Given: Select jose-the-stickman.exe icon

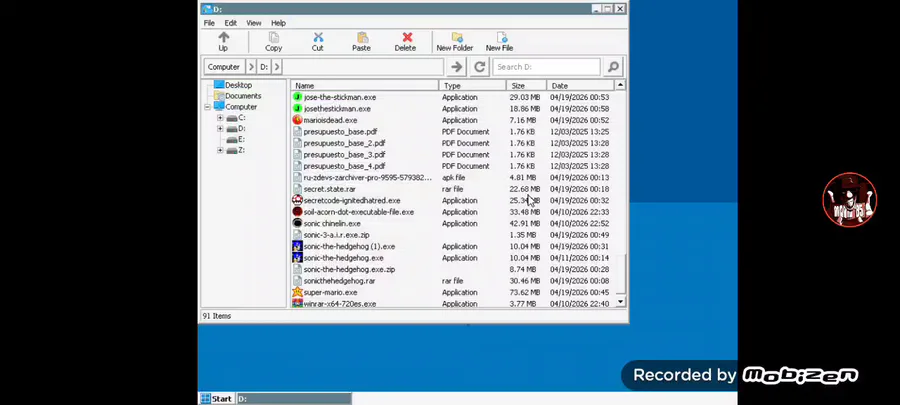Looking at the screenshot, I should coord(297,97).
